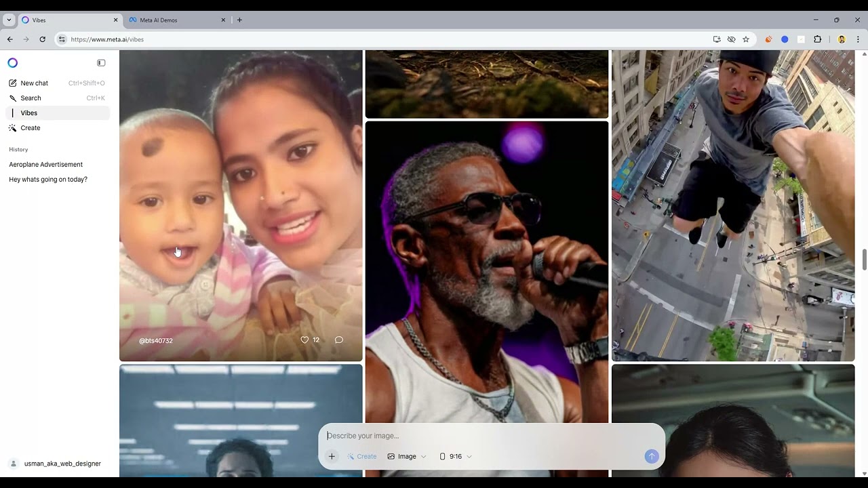Open the tab search dropdown arrow
Screen dimensions: 868x488
(x=9, y=20)
